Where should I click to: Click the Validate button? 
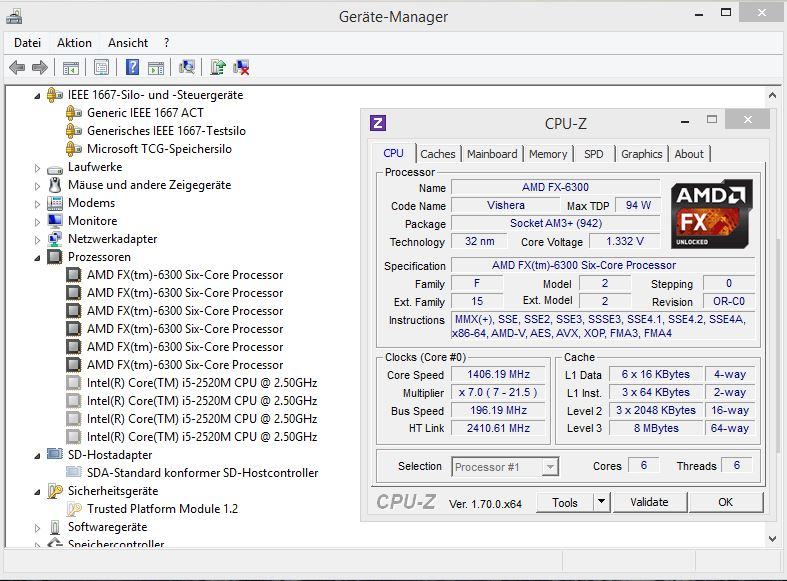pyautogui.click(x=649, y=502)
